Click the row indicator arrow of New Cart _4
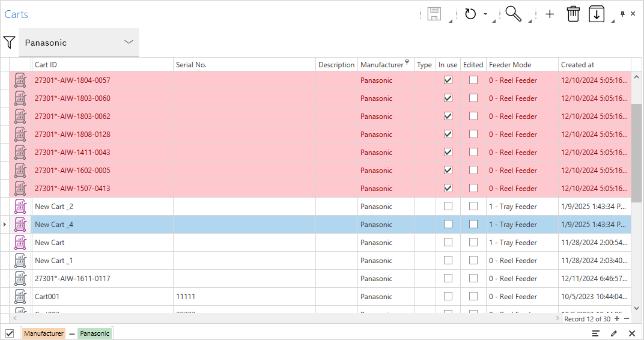Image resolution: width=644 pixels, height=340 pixels. coord(5,224)
